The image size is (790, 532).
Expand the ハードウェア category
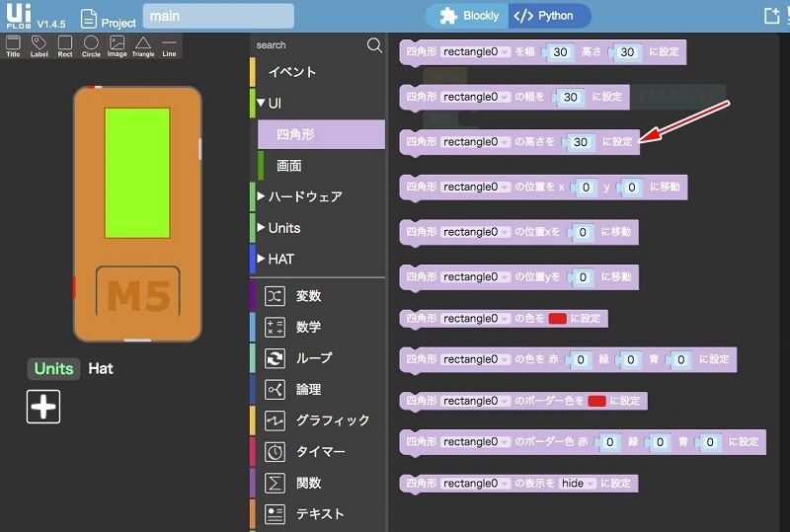tap(304, 196)
